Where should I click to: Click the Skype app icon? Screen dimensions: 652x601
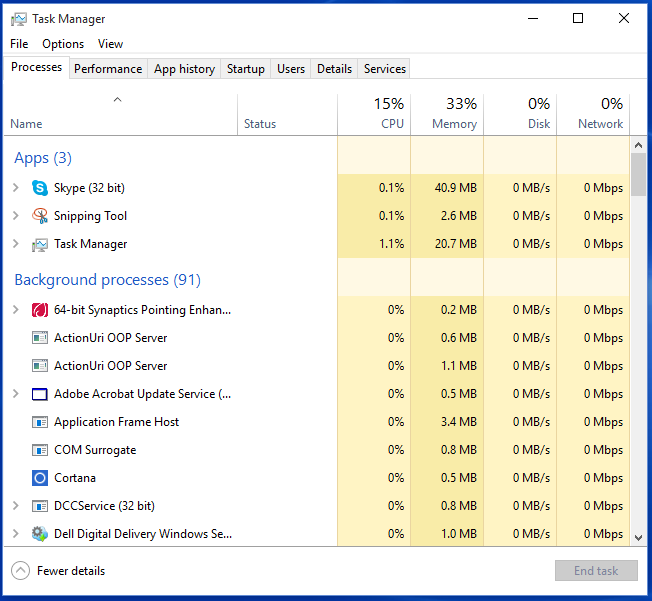[x=40, y=188]
